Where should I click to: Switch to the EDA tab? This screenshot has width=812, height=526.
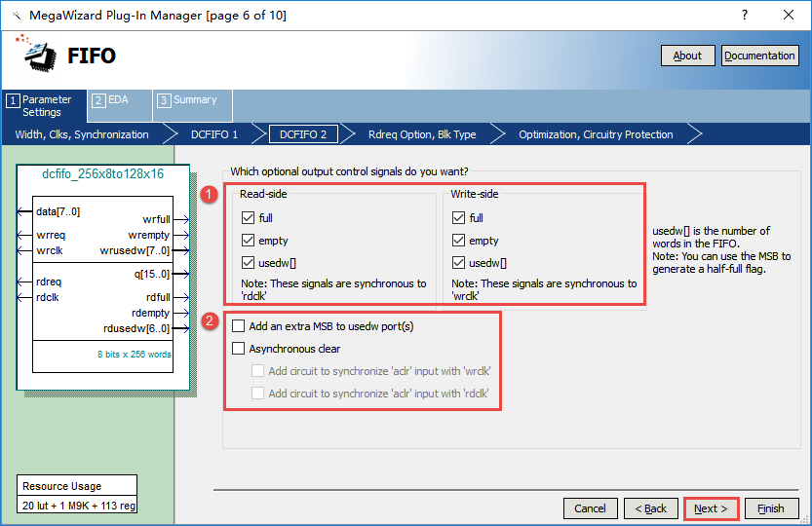[120, 105]
